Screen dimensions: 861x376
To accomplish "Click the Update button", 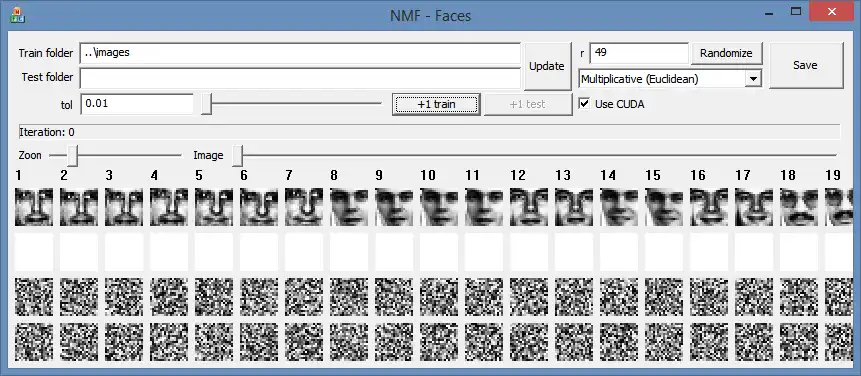I will coord(546,66).
